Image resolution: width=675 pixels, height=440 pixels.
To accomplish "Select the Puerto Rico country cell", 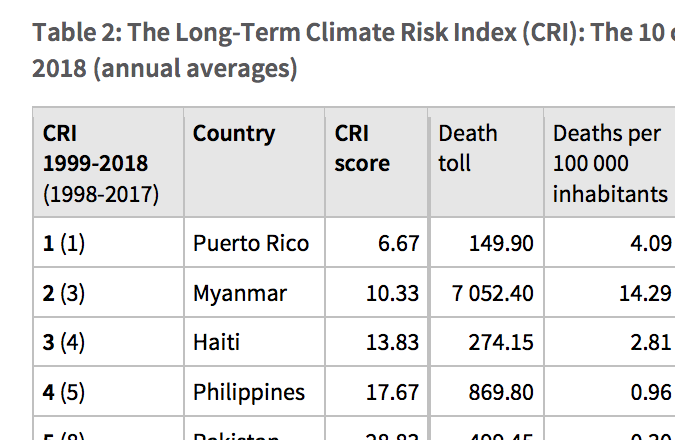I will pyautogui.click(x=251, y=243).
